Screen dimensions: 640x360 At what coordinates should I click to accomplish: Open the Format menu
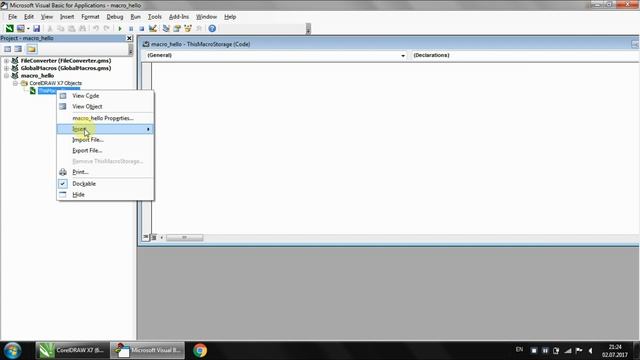[90, 17]
